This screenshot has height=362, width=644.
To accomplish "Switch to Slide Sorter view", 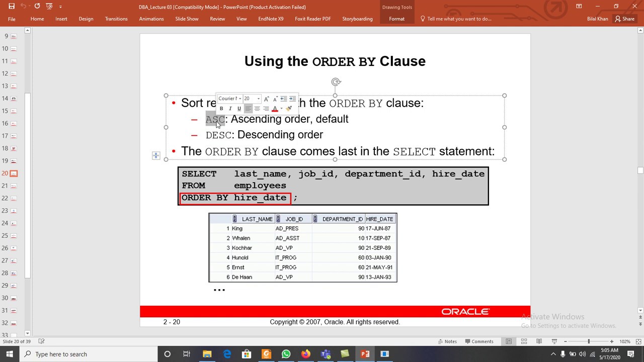I will (524, 341).
